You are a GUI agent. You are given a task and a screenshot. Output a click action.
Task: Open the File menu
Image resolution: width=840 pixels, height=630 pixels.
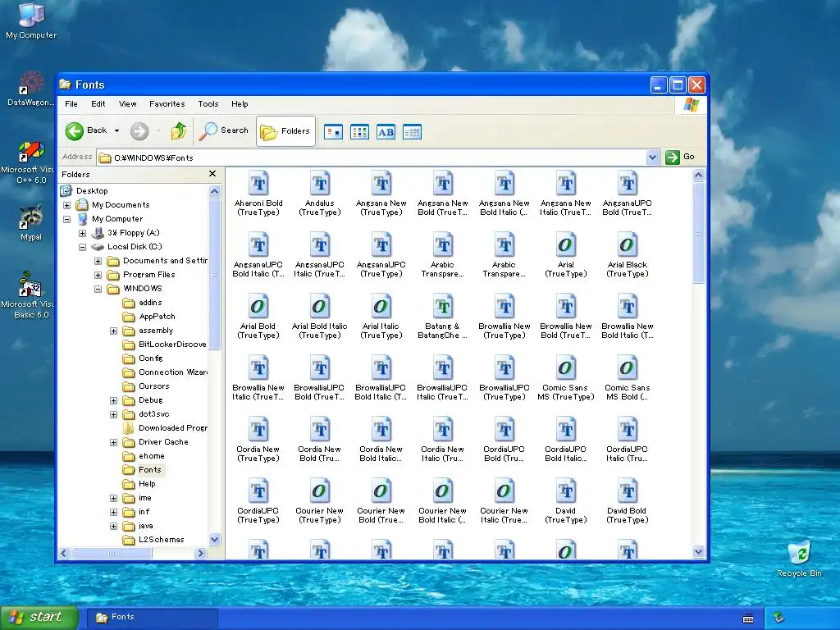pos(71,104)
